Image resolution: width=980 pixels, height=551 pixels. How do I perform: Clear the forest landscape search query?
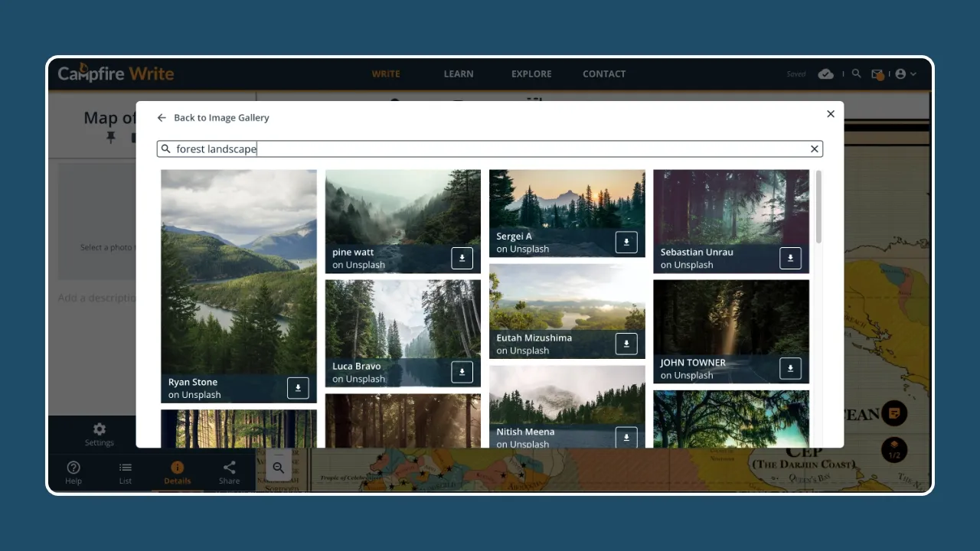pos(814,148)
